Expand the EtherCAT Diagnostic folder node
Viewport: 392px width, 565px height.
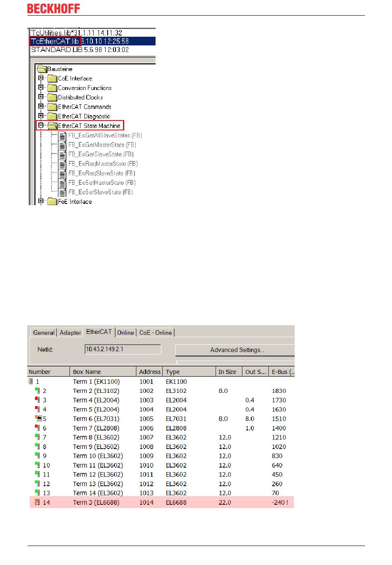41,116
